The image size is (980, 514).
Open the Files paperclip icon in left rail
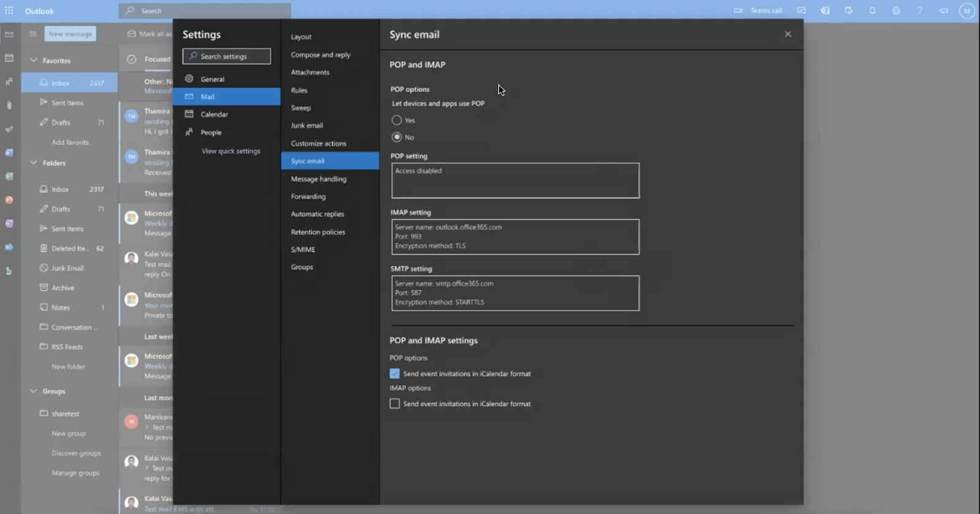click(9, 105)
